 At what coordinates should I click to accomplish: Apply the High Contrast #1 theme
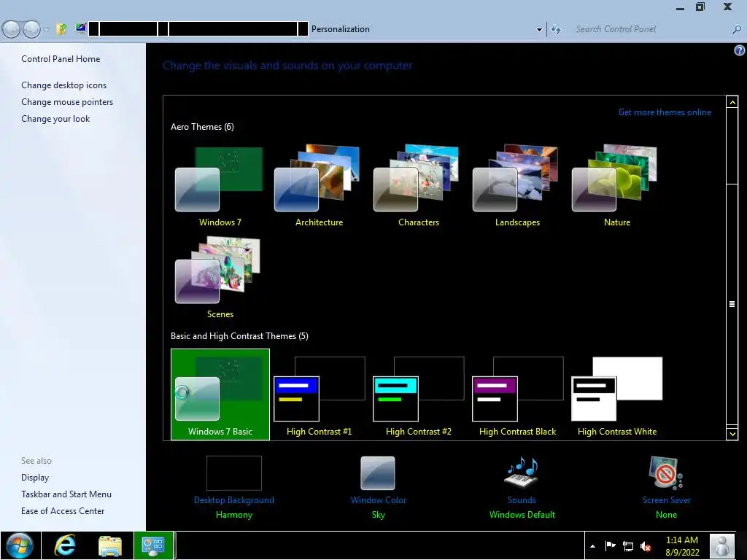pos(319,394)
